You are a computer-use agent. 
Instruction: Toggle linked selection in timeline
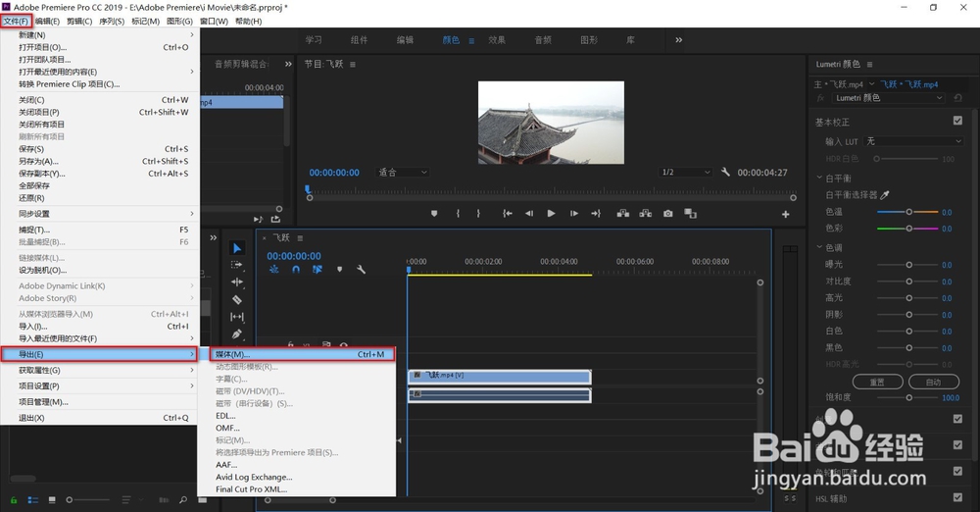click(x=318, y=269)
